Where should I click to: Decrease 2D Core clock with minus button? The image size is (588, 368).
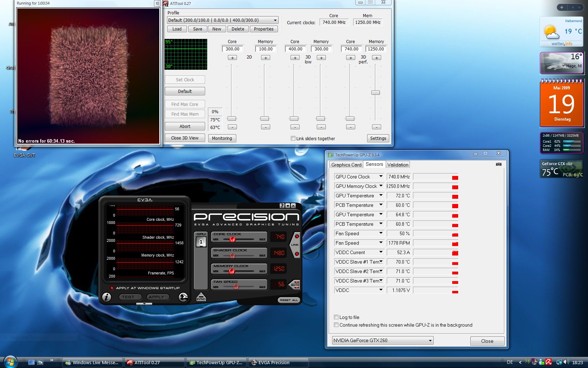[232, 127]
